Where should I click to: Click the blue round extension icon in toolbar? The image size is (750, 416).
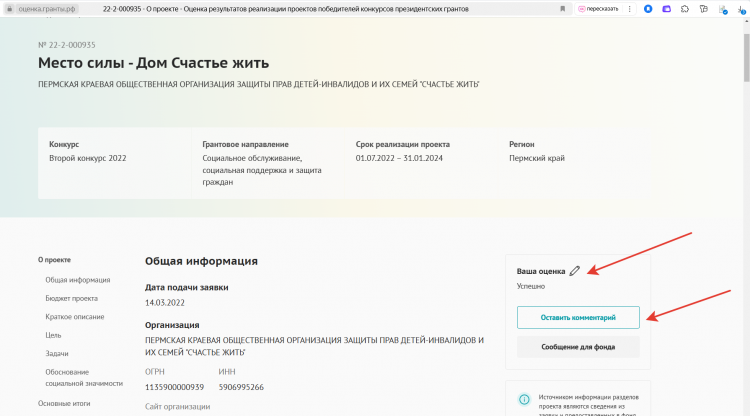(648, 8)
